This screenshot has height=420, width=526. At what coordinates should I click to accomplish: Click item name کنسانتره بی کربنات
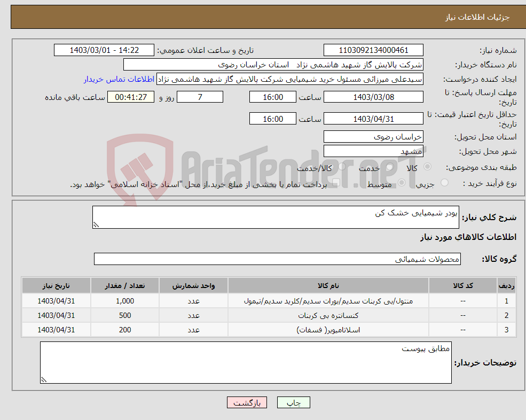(x=328, y=315)
